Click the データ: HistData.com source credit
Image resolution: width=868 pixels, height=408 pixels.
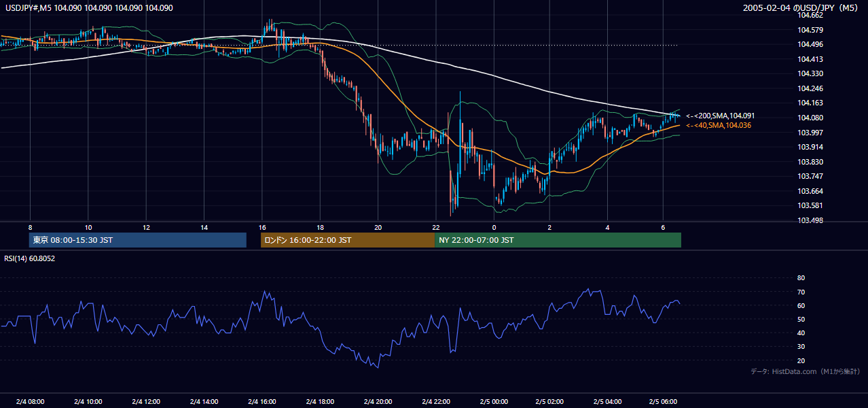coord(805,371)
